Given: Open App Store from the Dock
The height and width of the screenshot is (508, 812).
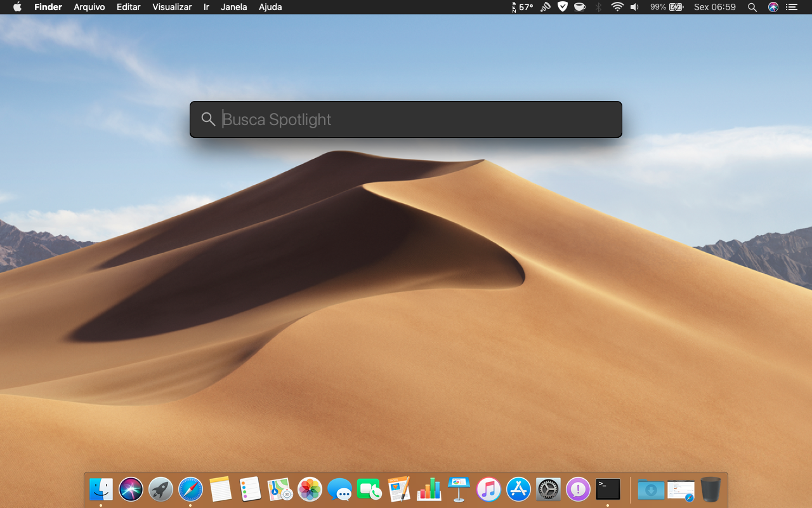Looking at the screenshot, I should (519, 489).
